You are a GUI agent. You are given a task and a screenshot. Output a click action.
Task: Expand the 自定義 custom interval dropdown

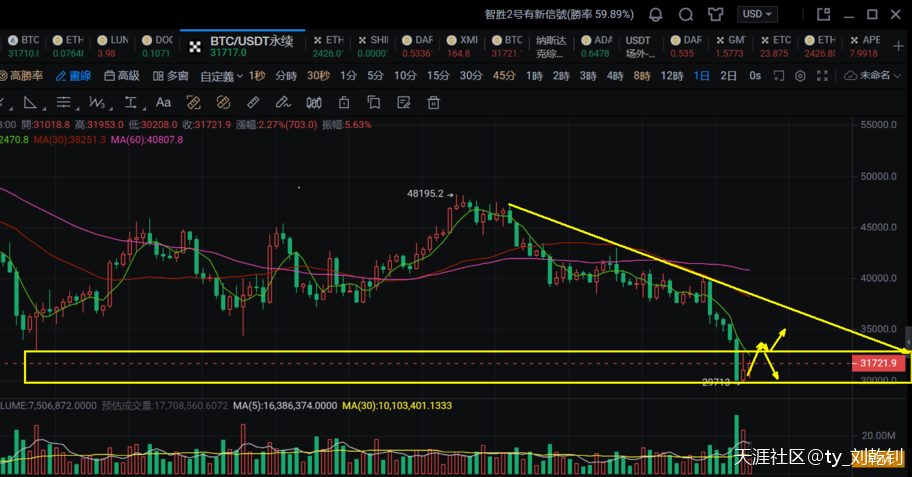click(221, 76)
